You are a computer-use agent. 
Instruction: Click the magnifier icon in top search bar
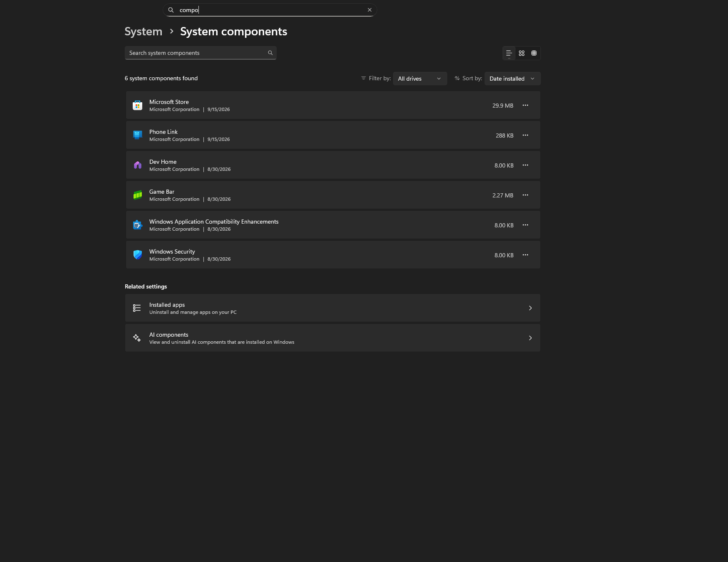click(x=171, y=10)
